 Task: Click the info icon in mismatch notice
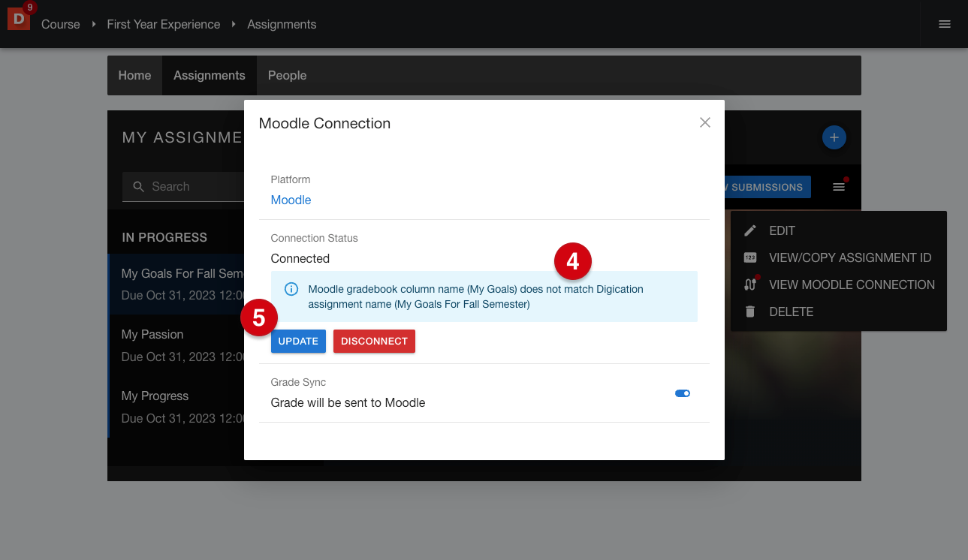pos(291,289)
